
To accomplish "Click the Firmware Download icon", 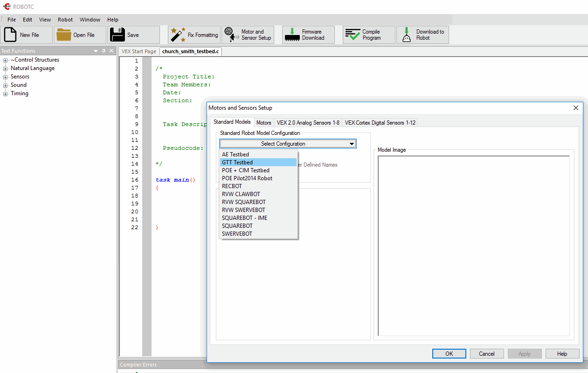I will pos(292,35).
